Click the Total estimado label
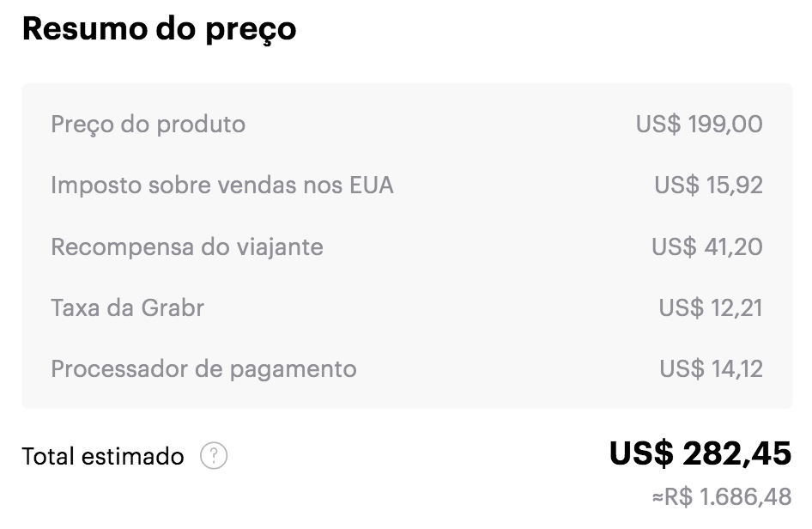The width and height of the screenshot is (812, 529). [103, 457]
